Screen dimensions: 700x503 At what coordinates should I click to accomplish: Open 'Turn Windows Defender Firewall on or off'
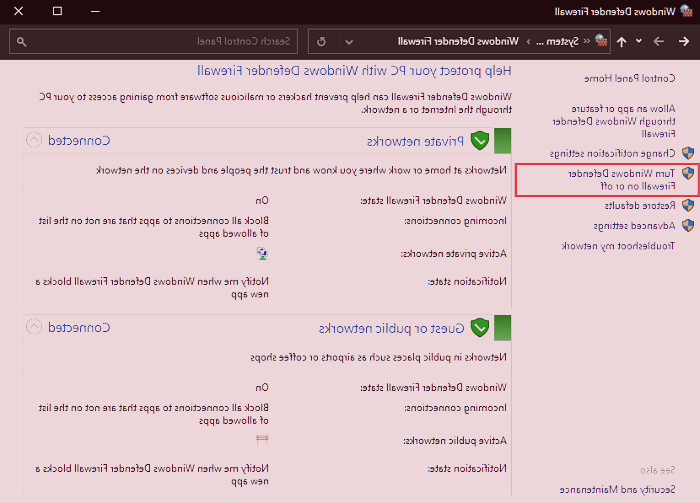(x=622, y=180)
